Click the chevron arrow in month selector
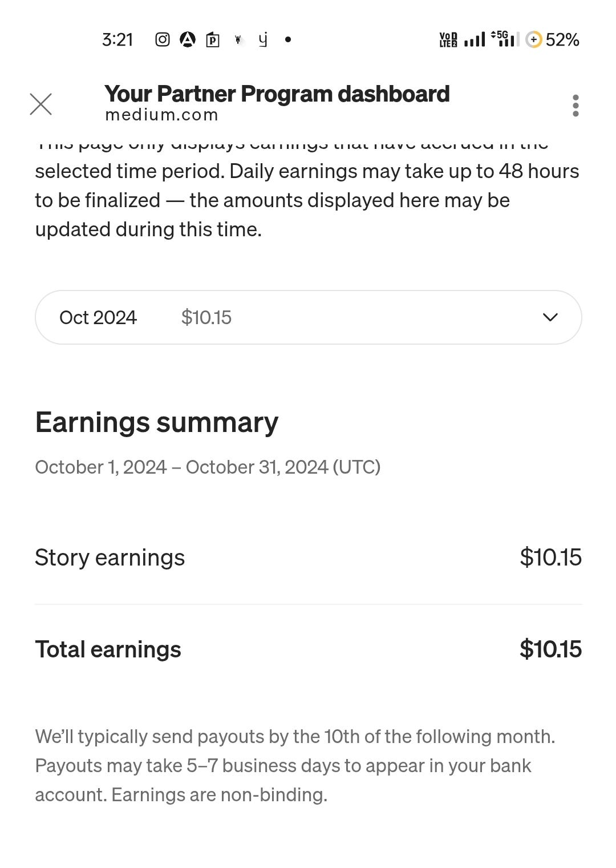The height and width of the screenshot is (868, 616). pyautogui.click(x=550, y=317)
